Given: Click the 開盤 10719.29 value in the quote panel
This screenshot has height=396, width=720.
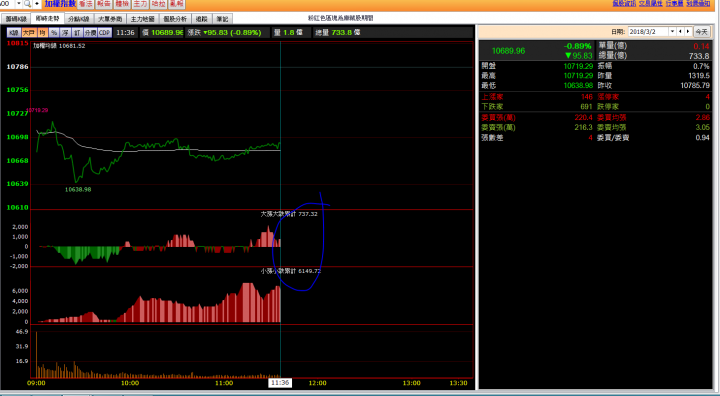Looking at the screenshot, I should [578, 66].
